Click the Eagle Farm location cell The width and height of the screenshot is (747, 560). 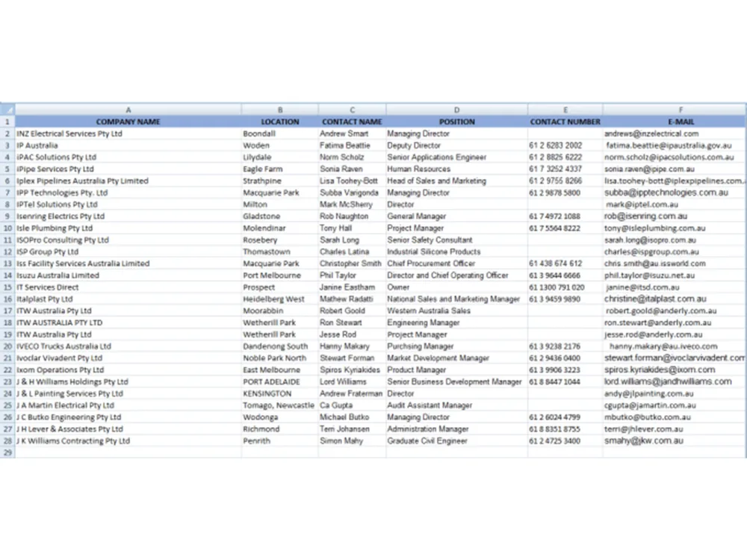click(x=280, y=169)
